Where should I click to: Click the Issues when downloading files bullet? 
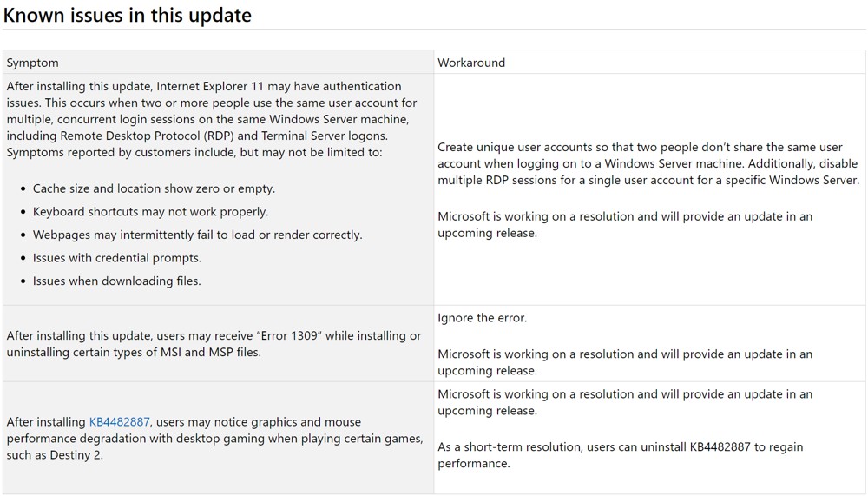click(117, 281)
